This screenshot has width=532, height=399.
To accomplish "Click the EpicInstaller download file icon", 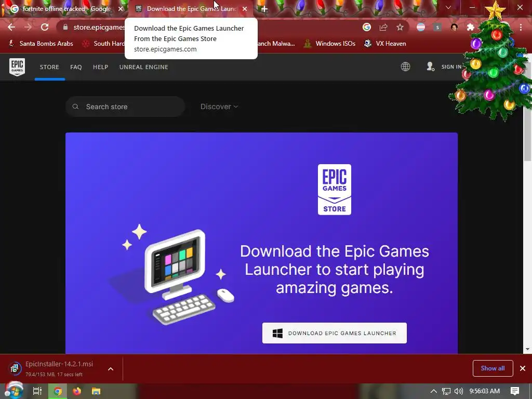I will click(x=15, y=368).
